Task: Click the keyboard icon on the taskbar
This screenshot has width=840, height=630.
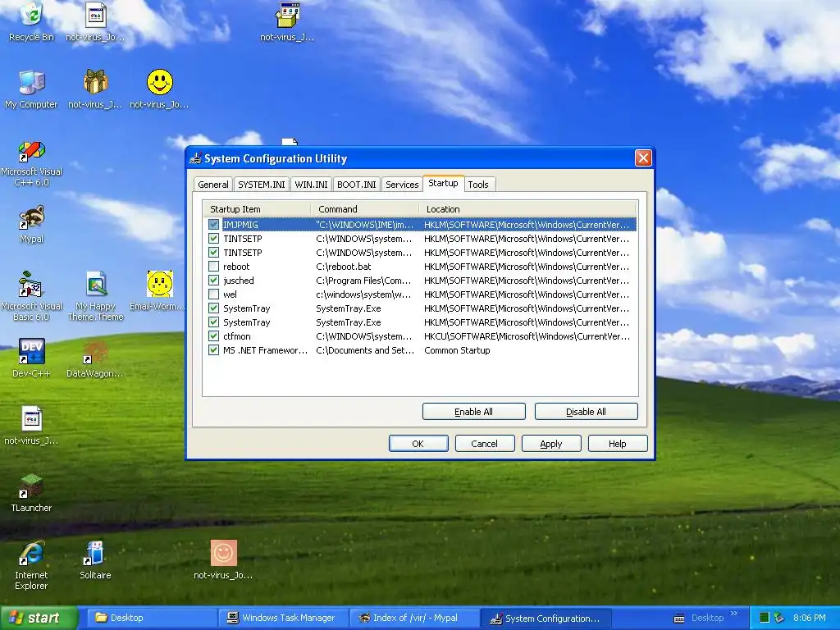Action: pyautogui.click(x=678, y=619)
